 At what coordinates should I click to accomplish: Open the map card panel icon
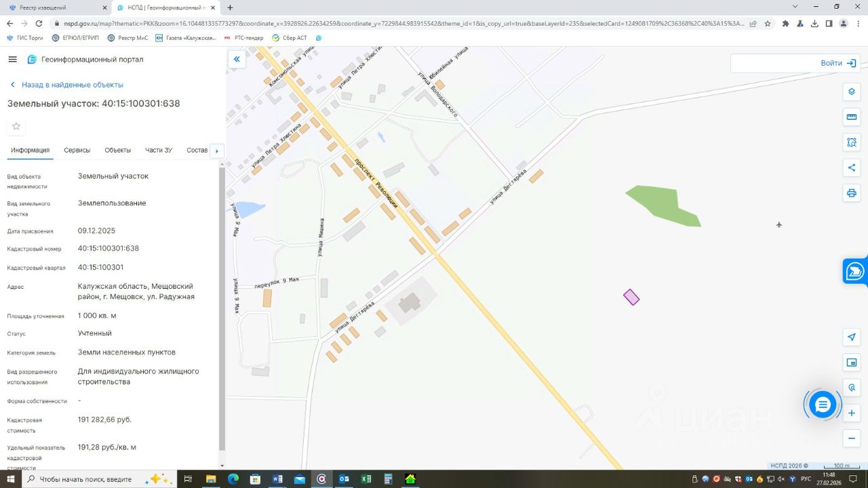click(852, 363)
